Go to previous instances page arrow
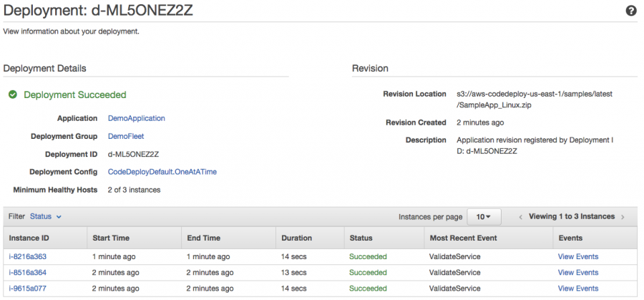Screen dimensions: 644x300 click(521, 217)
